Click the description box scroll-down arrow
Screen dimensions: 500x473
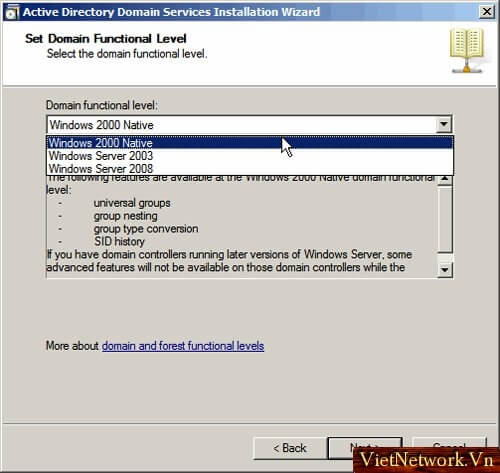point(445,269)
